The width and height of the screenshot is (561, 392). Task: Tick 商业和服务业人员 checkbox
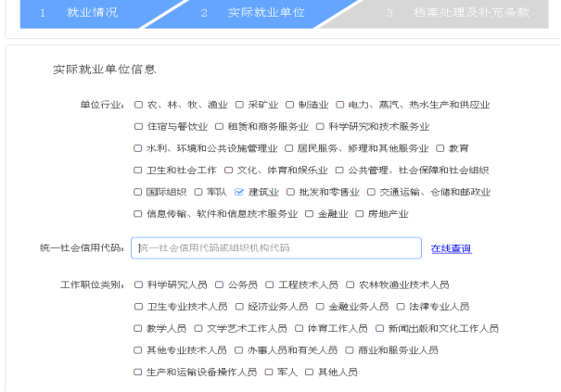click(350, 350)
